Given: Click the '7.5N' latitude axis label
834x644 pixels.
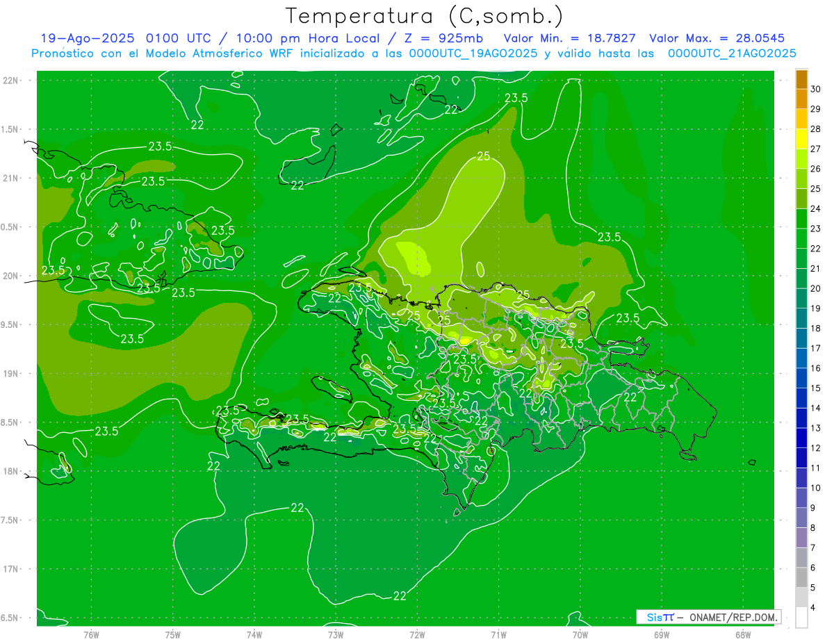Looking at the screenshot, I should click(x=10, y=520).
